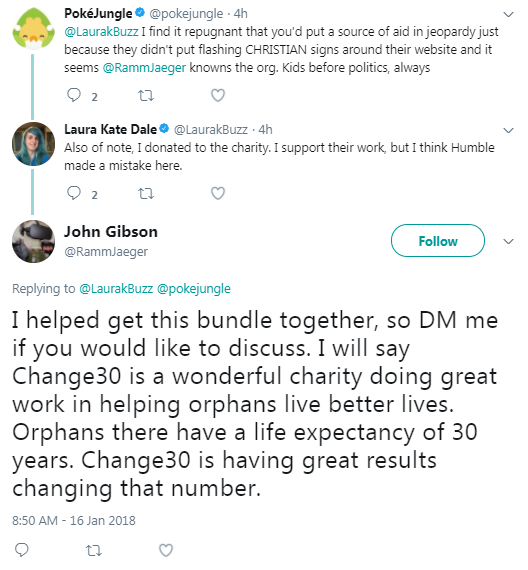Retweet PokéJungle's tweet

tap(146, 96)
